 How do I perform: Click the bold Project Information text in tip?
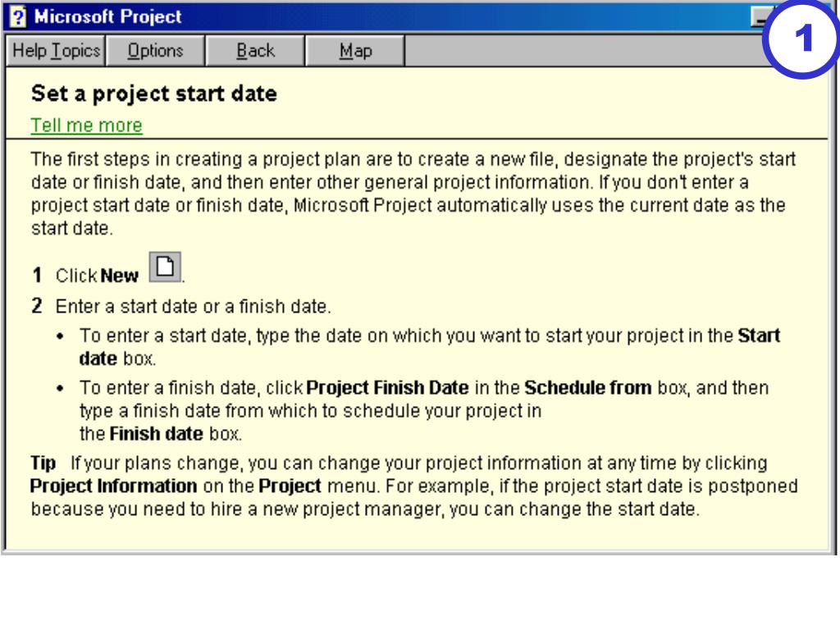point(113,486)
